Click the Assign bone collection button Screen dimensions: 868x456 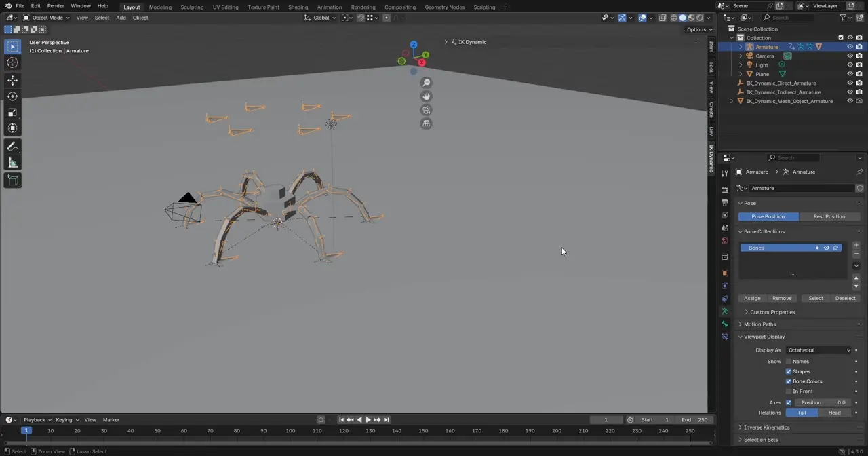click(x=752, y=298)
